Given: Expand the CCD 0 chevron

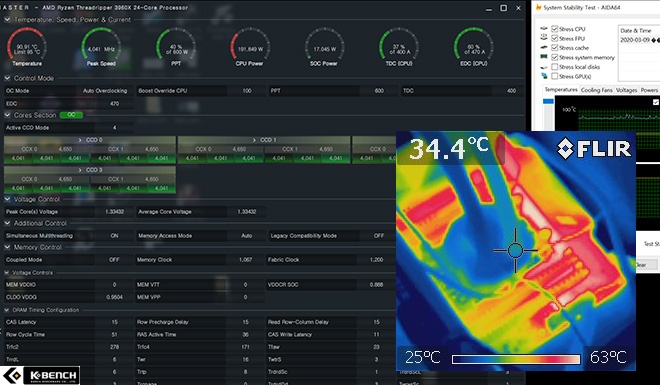Looking at the screenshot, I should pyautogui.click(x=80, y=140).
